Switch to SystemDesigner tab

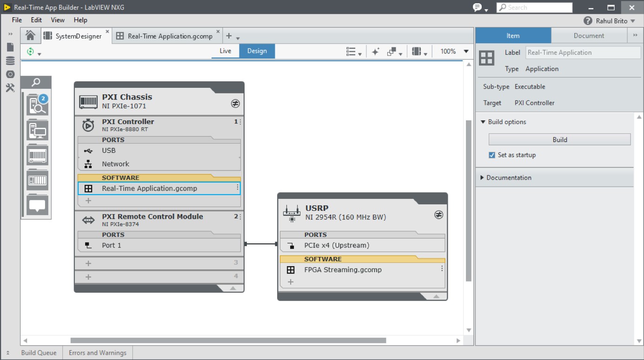pos(77,36)
